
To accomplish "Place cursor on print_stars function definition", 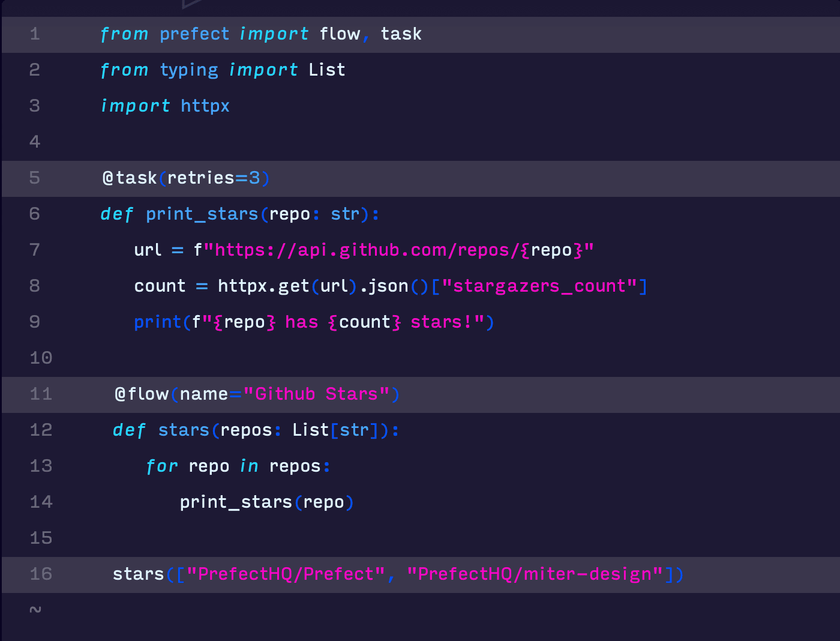I will (x=202, y=214).
